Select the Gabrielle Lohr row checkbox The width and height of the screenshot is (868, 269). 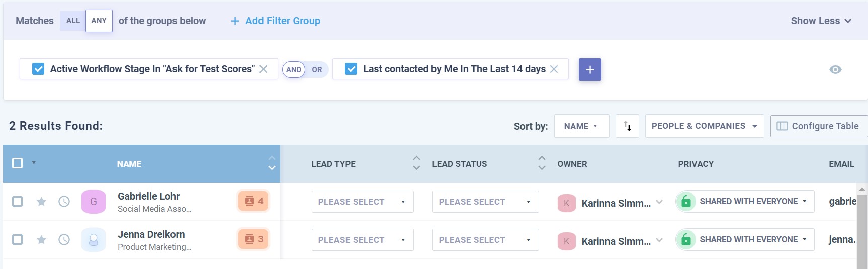(x=18, y=202)
